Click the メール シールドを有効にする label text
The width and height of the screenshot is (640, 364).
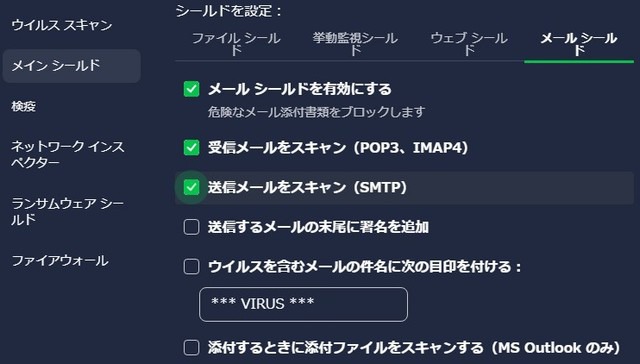tap(300, 89)
